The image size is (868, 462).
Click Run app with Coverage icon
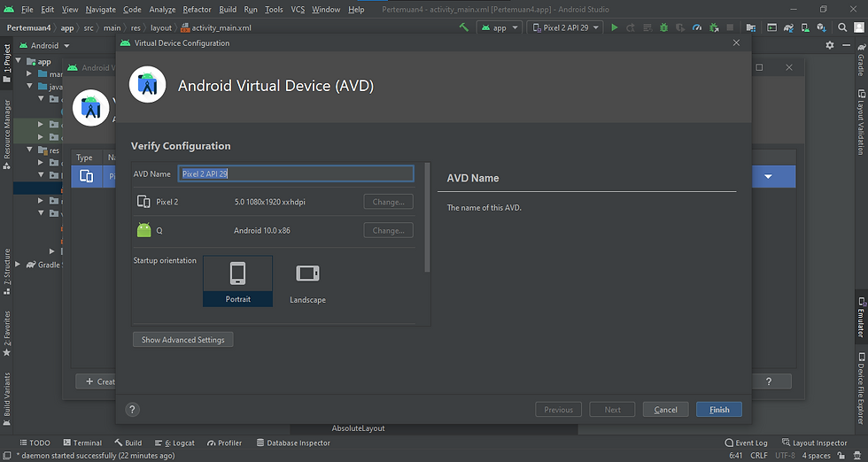[x=680, y=27]
